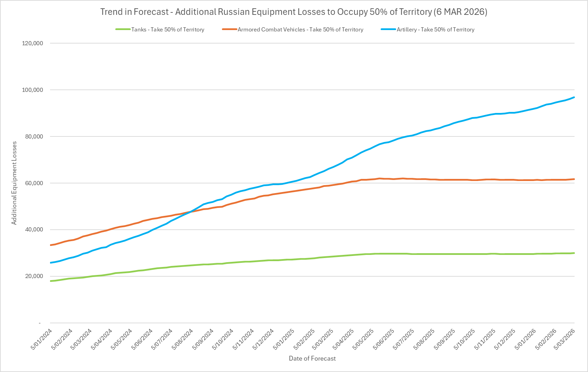Select the 'Additional Equipment Losses' vertical axis title
This screenshot has width=588, height=372.
[x=14, y=183]
